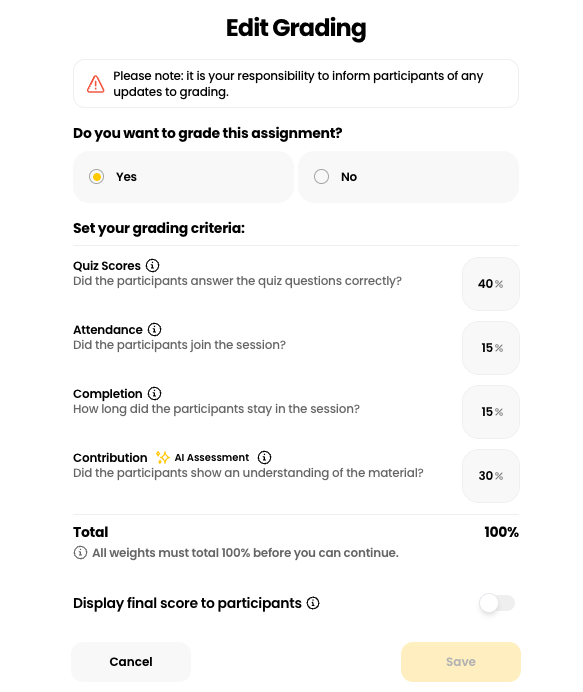Click the Cancel button
This screenshot has height=692, width=583.
pyautogui.click(x=131, y=662)
